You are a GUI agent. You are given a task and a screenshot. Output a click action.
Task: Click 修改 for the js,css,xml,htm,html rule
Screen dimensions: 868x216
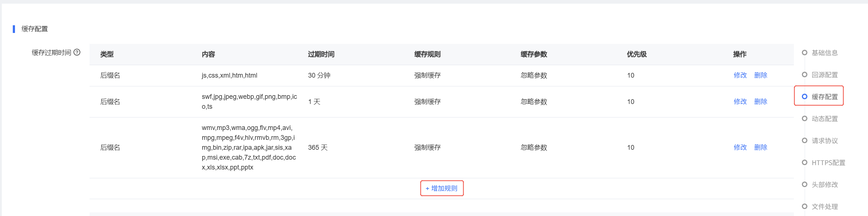(740, 75)
